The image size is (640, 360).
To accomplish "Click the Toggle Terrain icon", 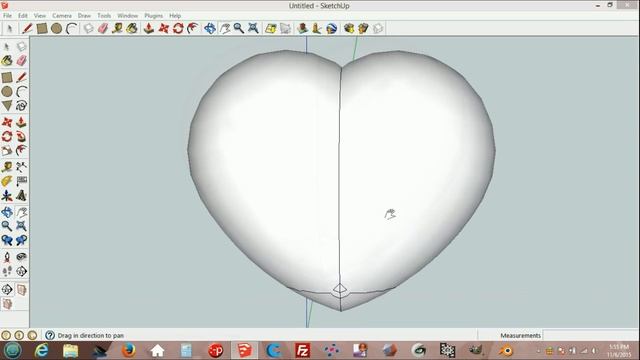I will [x=285, y=28].
